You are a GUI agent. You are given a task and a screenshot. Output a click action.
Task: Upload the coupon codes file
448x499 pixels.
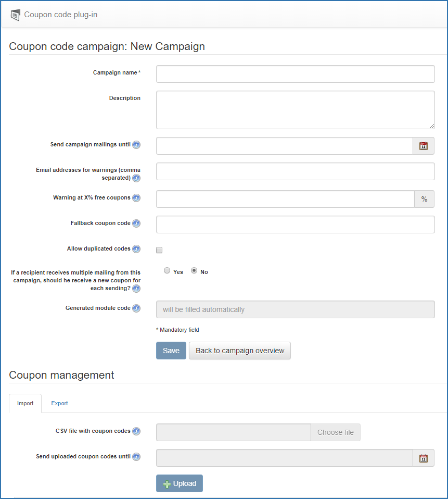click(x=180, y=483)
